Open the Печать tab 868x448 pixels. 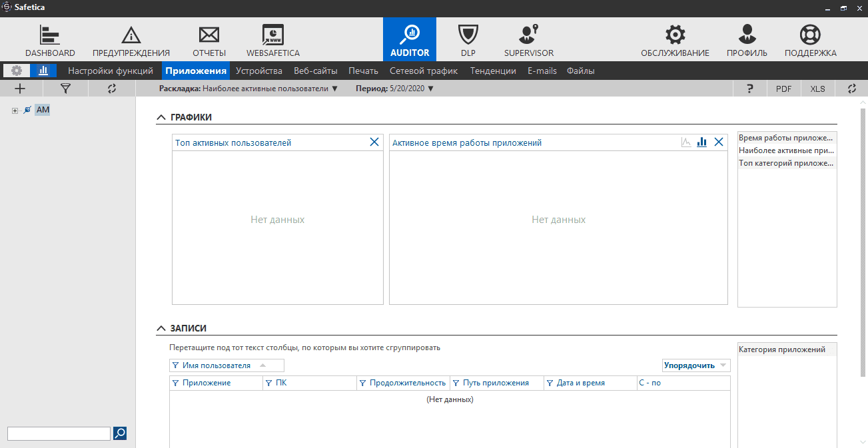[x=363, y=71]
